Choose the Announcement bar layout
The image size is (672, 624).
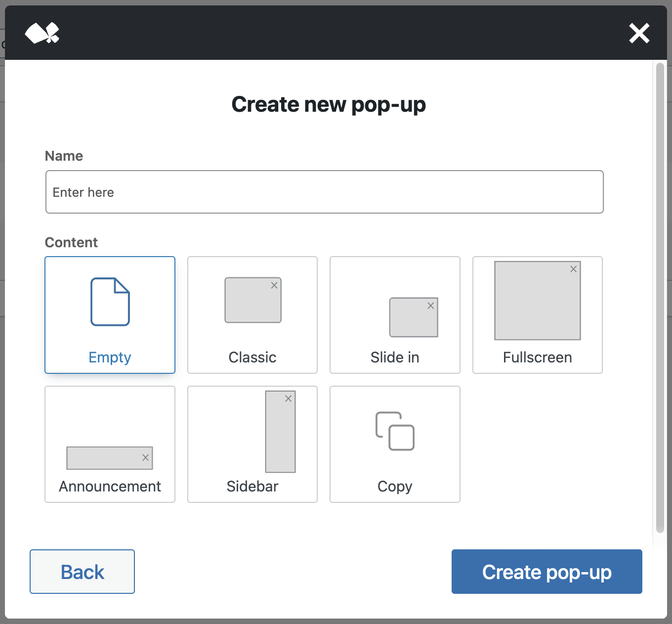[x=110, y=444]
